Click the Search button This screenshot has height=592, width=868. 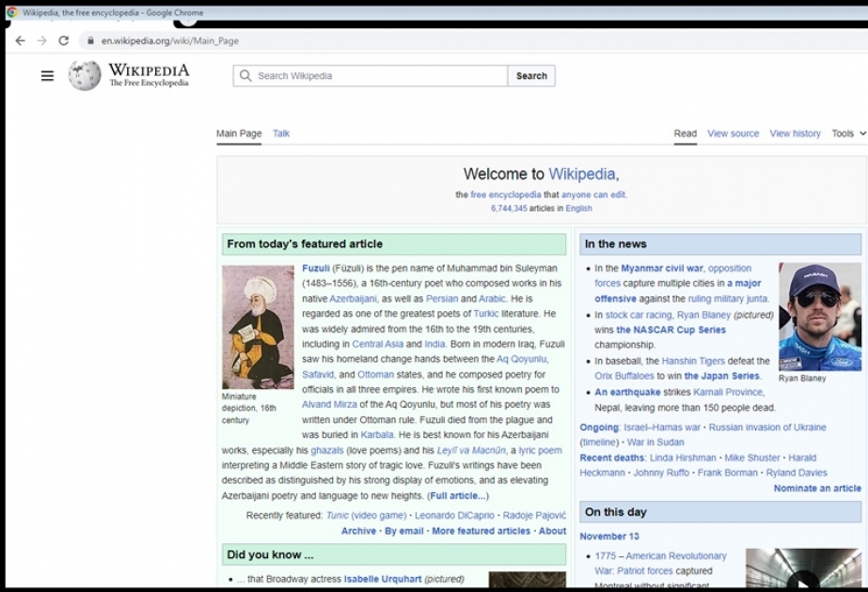pyautogui.click(x=531, y=76)
